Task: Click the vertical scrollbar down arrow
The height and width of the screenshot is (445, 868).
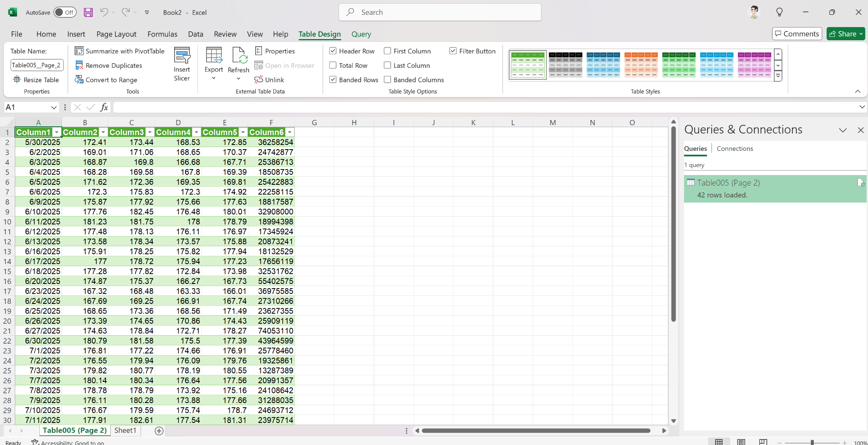Action: click(x=673, y=421)
